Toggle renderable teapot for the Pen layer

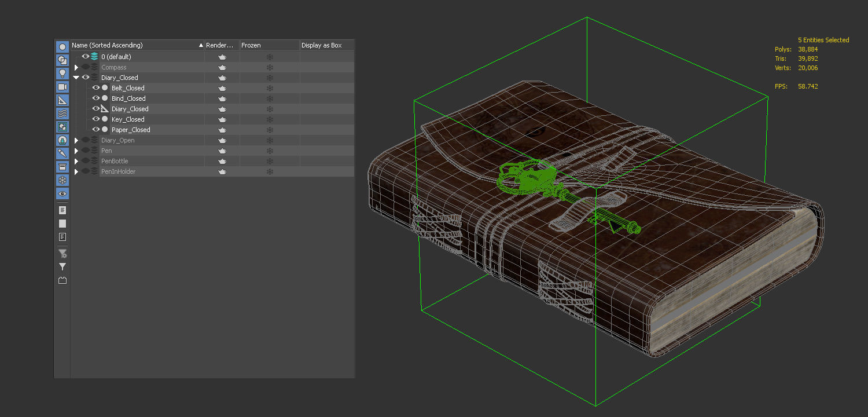222,151
